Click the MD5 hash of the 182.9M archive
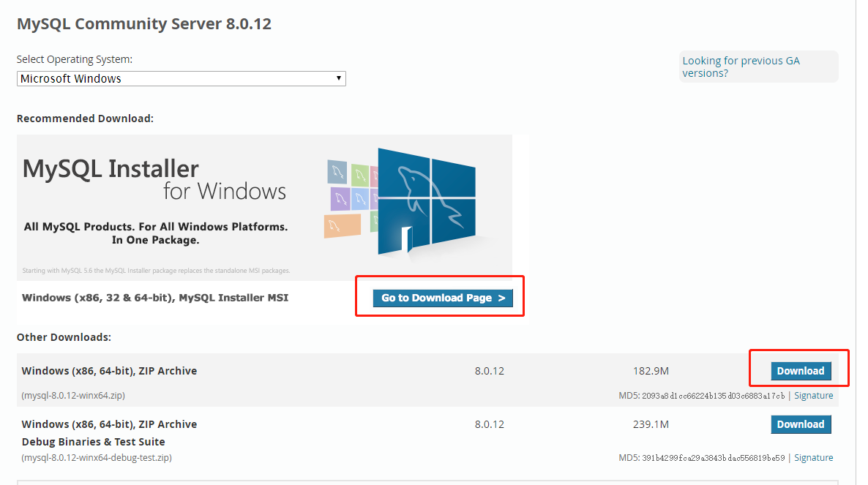This screenshot has height=485, width=868. tap(713, 396)
